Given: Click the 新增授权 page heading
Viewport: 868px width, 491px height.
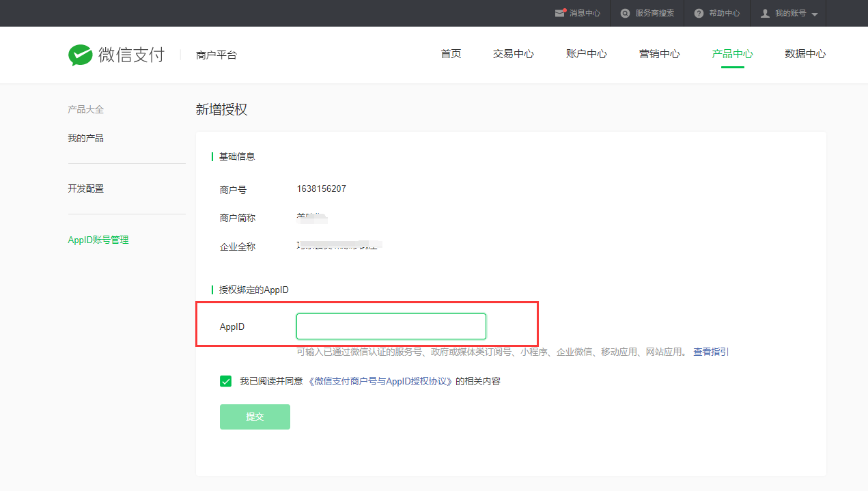Looking at the screenshot, I should pos(221,109).
